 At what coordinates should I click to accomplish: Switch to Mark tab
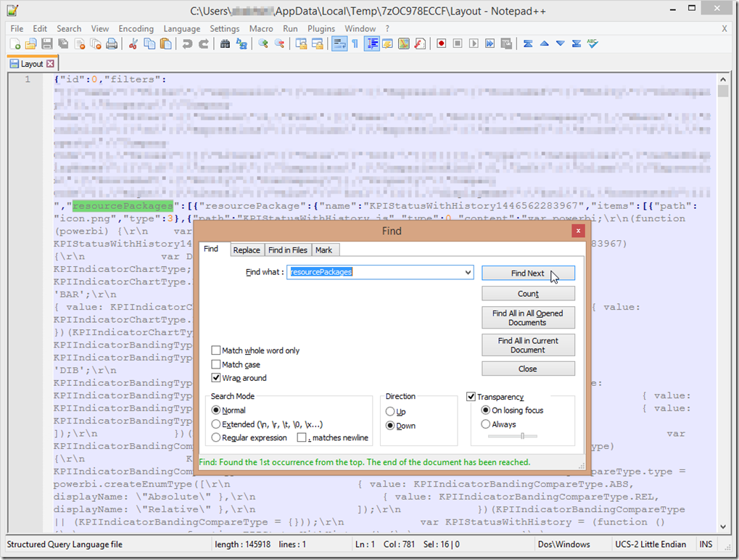click(x=323, y=250)
